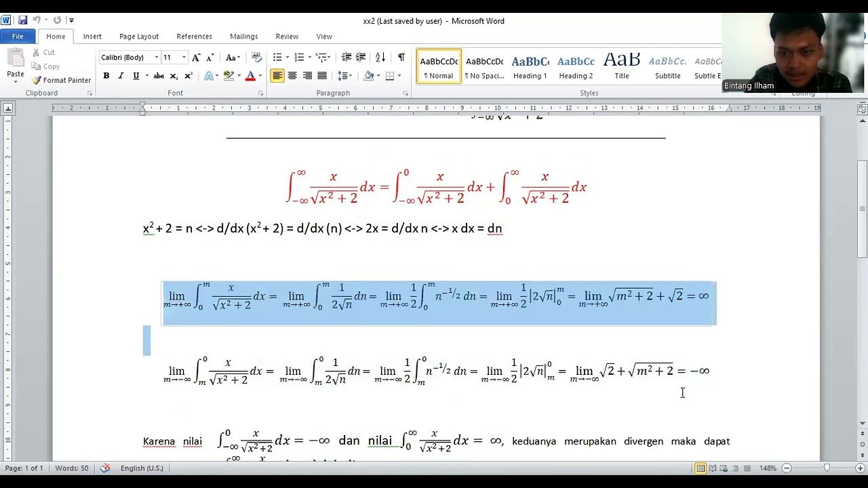868x488 pixels.
Task: Open the line spacing dropdown
Action: (x=344, y=76)
